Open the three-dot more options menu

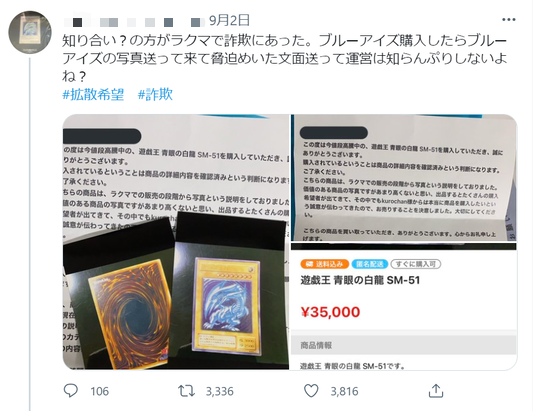(x=508, y=20)
